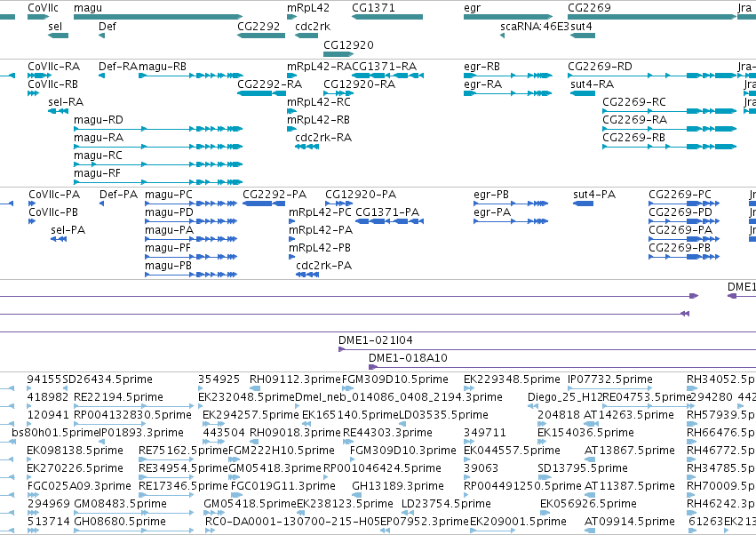Open EST GH13189.3prime

pos(398,486)
